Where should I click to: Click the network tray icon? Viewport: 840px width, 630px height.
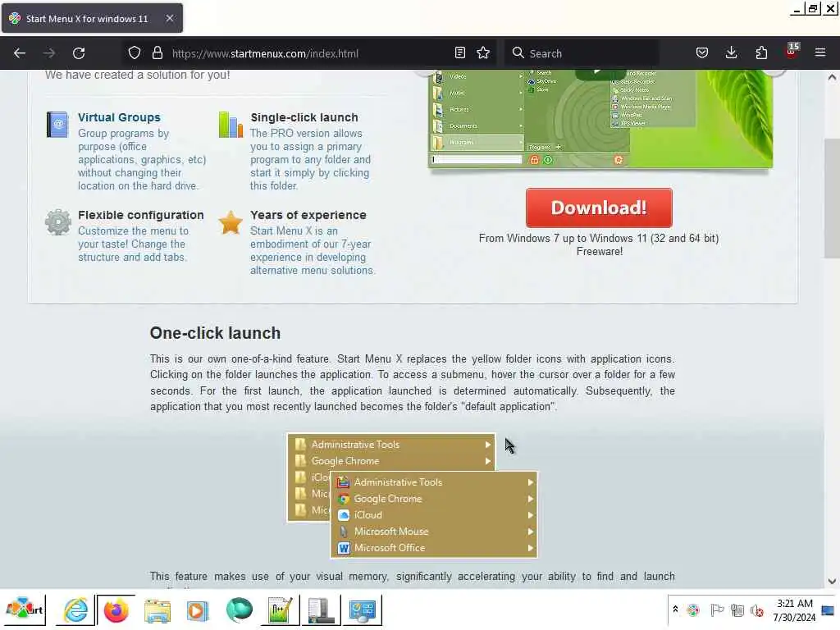coord(737,610)
